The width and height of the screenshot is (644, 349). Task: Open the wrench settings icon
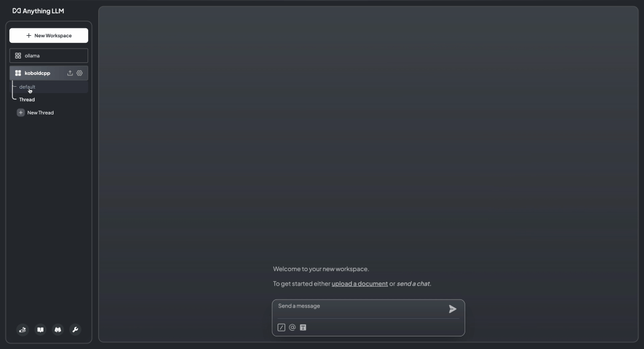click(x=75, y=330)
